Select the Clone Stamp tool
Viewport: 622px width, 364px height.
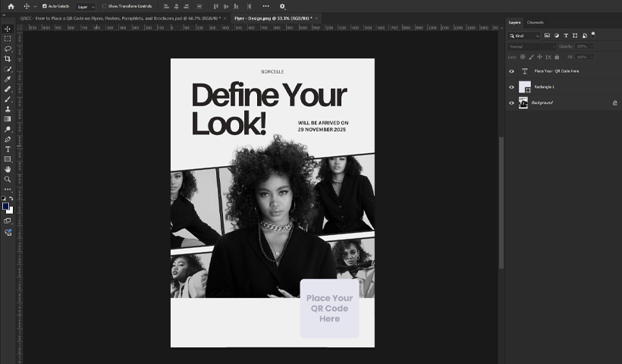pos(8,109)
